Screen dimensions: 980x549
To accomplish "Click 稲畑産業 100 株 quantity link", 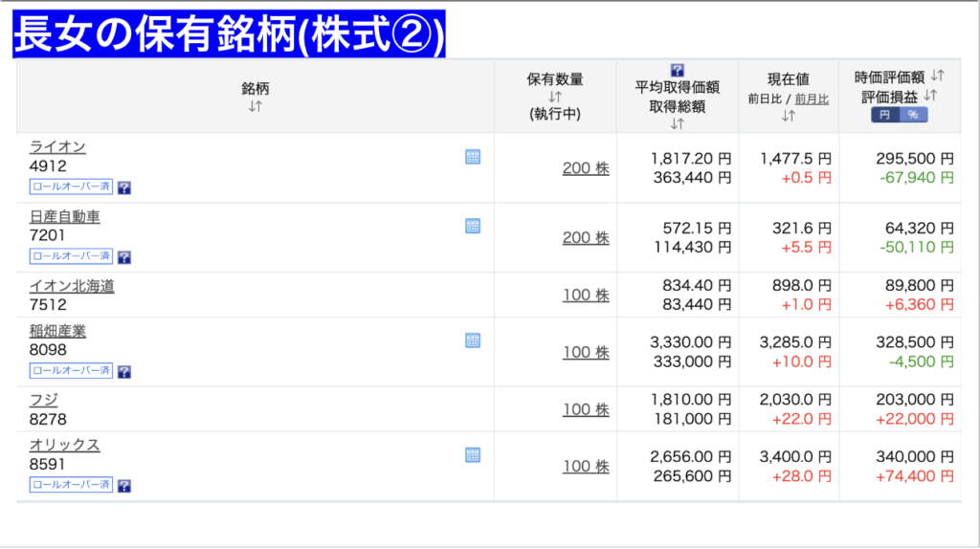I will (x=586, y=352).
